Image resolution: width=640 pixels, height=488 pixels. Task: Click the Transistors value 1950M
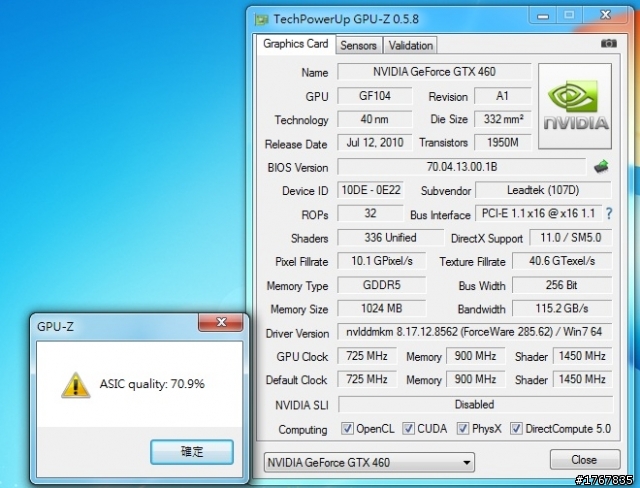502,142
